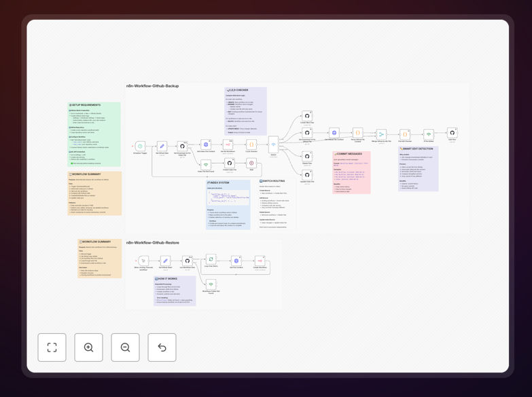Open the Loop Over Items node
Viewport: 532px width, 397px height.
coord(211,259)
